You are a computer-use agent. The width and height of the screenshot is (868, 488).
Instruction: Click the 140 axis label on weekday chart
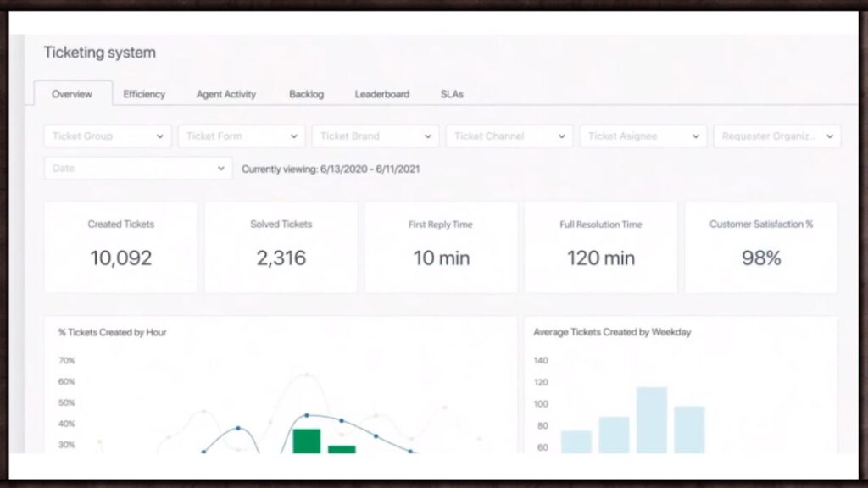(541, 361)
